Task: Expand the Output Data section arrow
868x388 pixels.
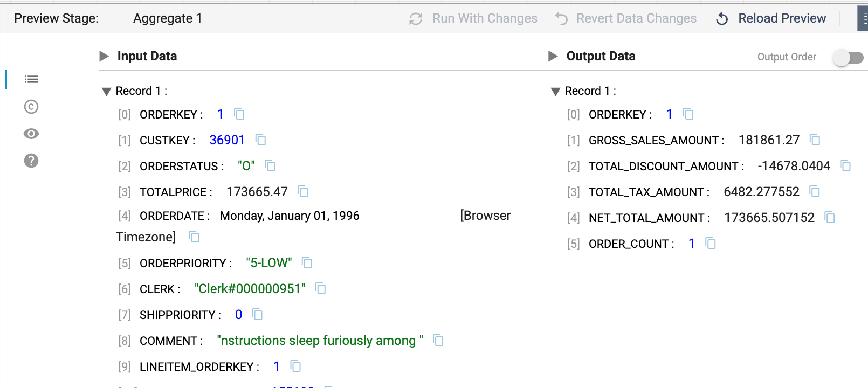Action: [x=553, y=57]
